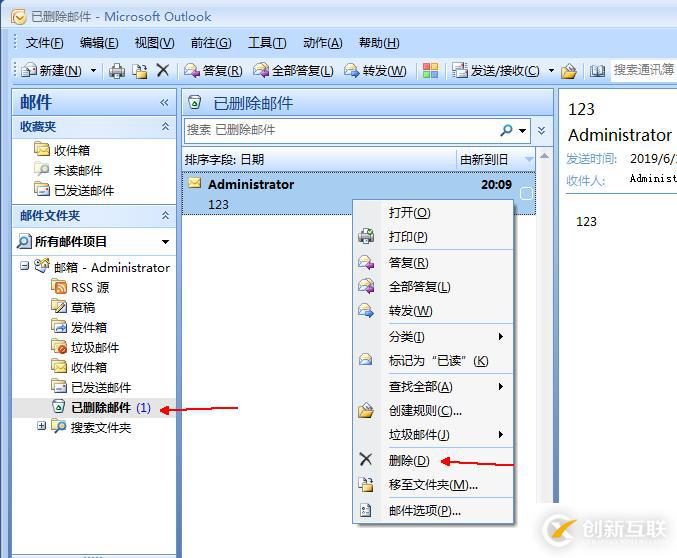Click the 新建(N) toolbar button
Image resolution: width=677 pixels, height=558 pixels.
[x=52, y=70]
